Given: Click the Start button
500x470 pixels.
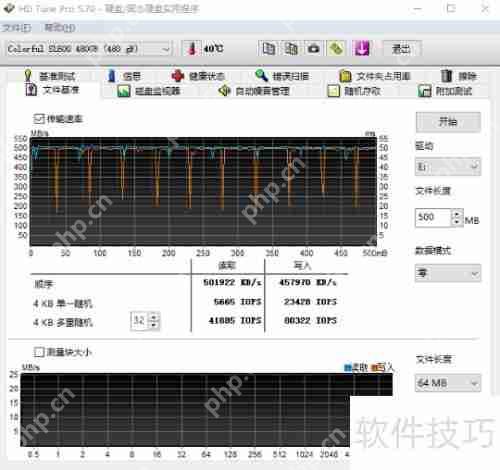Looking at the screenshot, I should click(448, 122).
